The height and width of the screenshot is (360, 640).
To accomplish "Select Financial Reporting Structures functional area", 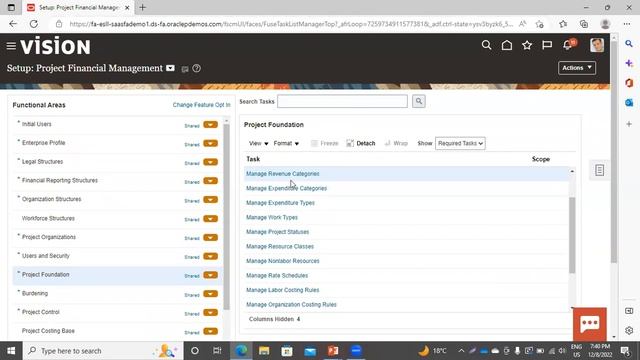I will [x=60, y=180].
